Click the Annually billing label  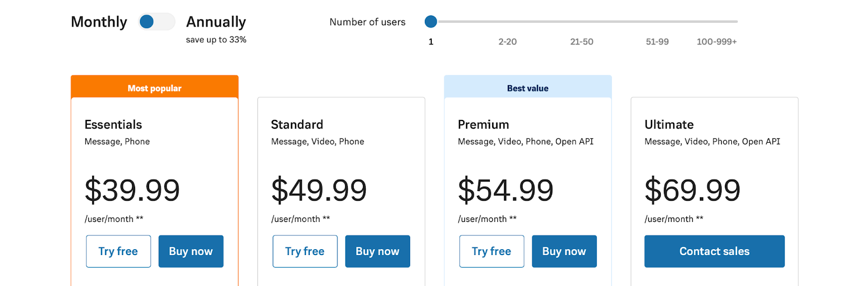click(x=216, y=22)
